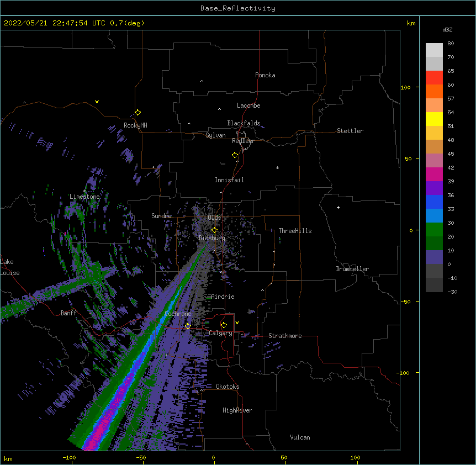Click the Vulcan label
This screenshot has height=465, width=476.
click(300, 437)
